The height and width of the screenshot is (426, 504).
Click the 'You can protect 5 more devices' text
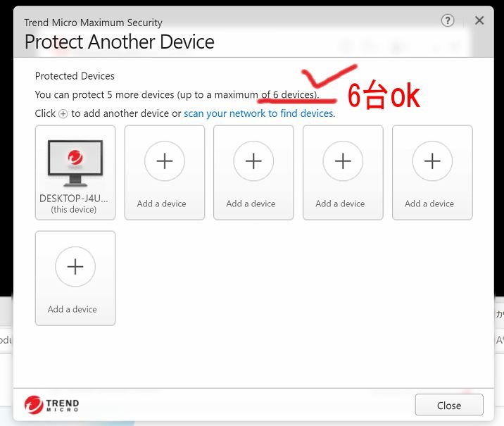coord(177,94)
